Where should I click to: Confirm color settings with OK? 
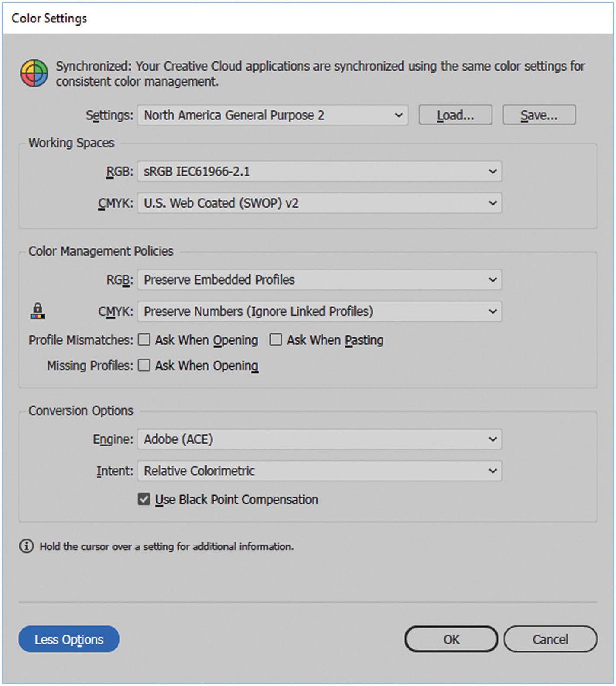451,639
